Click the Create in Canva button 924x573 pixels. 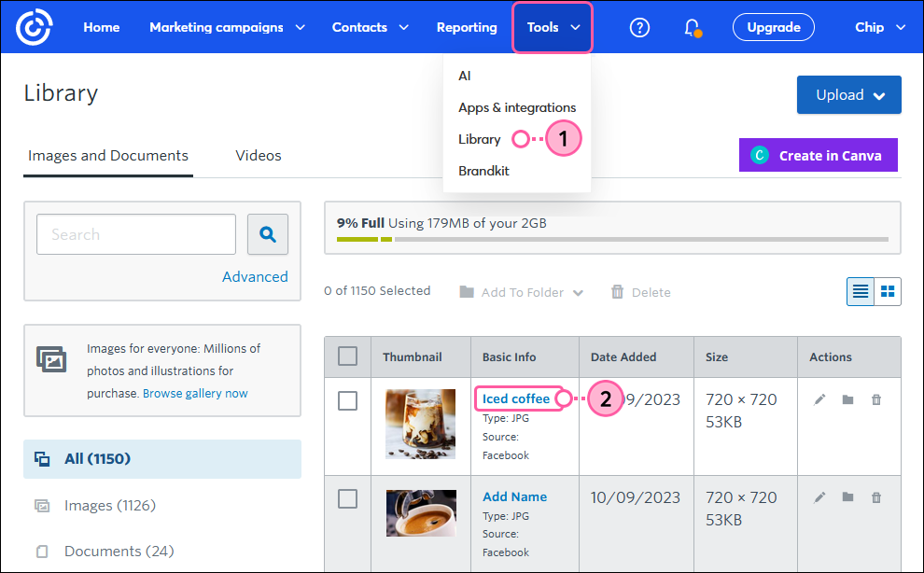point(818,156)
